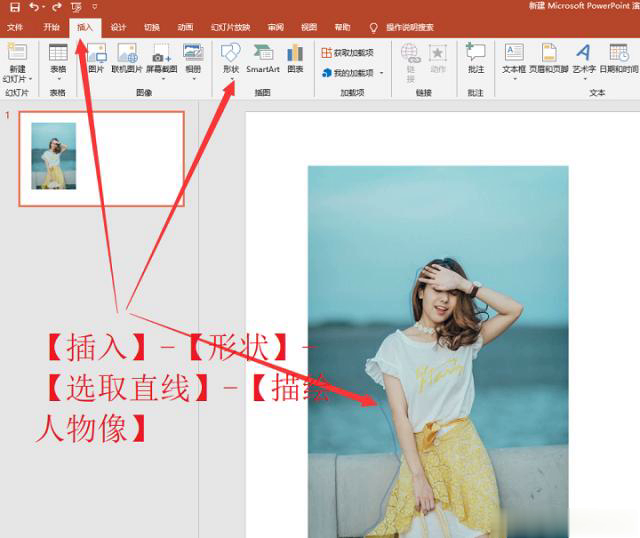Open Online Pictures (联机图片)
Screen dimensions: 640x538
click(x=127, y=58)
